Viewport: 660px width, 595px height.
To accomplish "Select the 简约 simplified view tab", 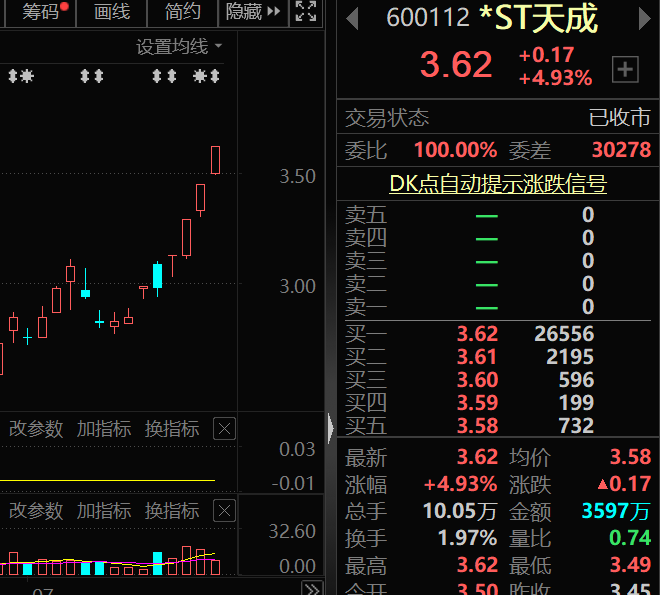I will (182, 12).
